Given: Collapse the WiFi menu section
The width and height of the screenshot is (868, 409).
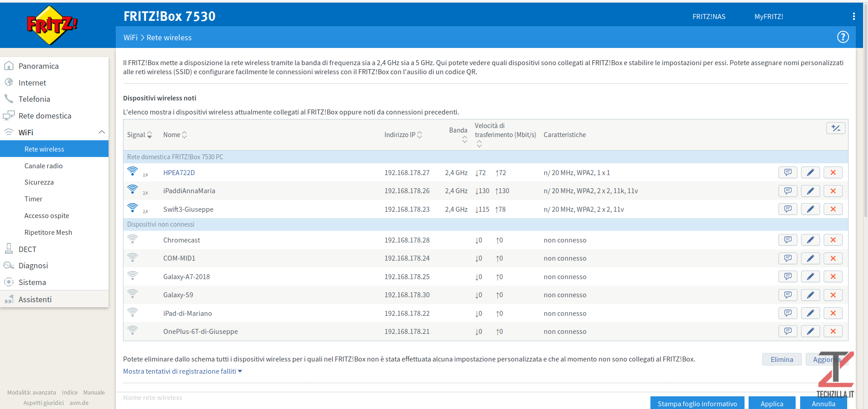Looking at the screenshot, I should tap(101, 132).
